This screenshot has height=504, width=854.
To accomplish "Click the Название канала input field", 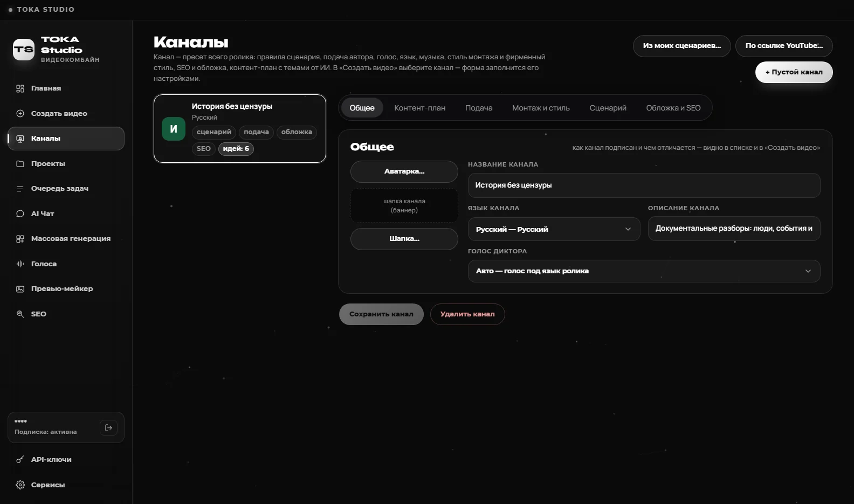I will pos(644,185).
